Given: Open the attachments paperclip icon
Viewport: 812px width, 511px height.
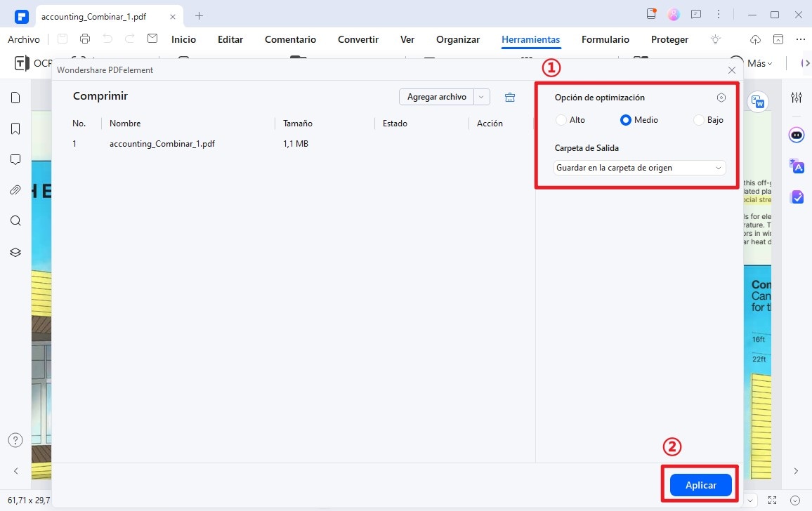Looking at the screenshot, I should [x=15, y=190].
